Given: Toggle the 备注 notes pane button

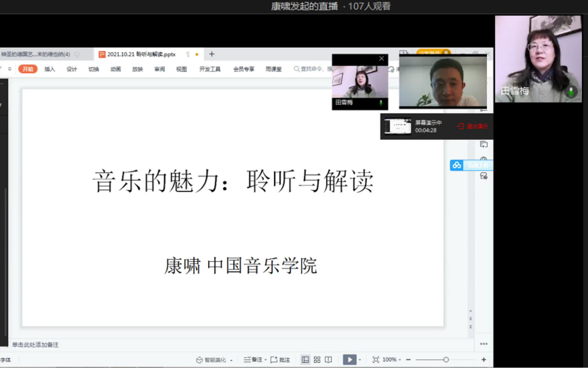Looking at the screenshot, I should tap(253, 360).
